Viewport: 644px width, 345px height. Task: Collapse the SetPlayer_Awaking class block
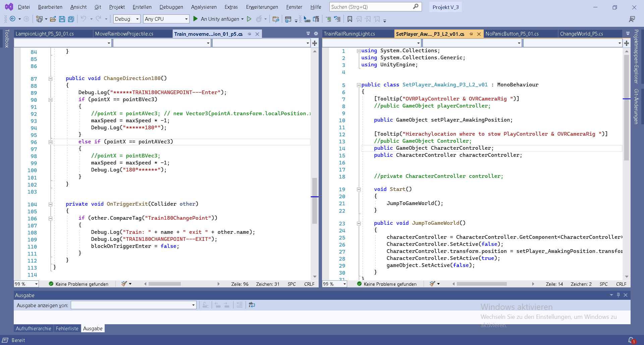(359, 85)
